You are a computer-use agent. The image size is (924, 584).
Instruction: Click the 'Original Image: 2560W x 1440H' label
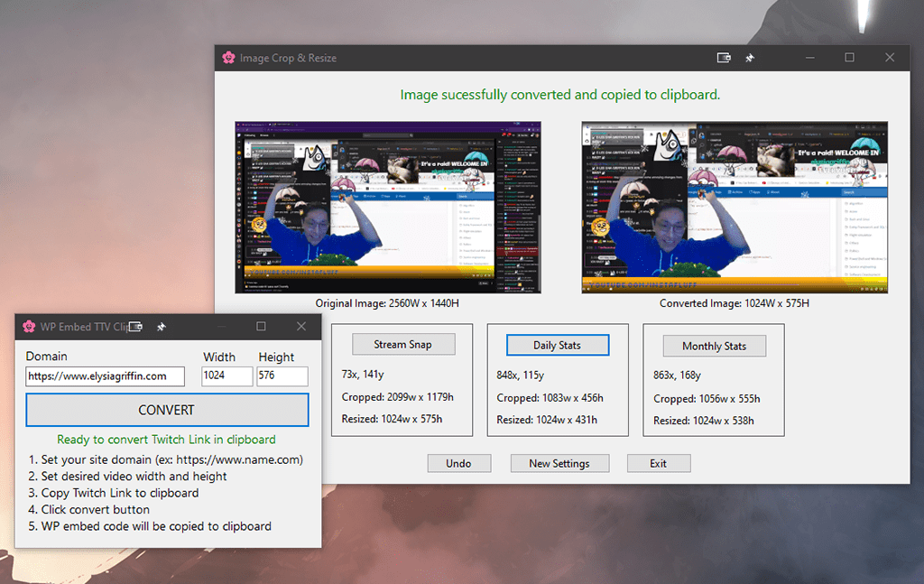click(387, 303)
